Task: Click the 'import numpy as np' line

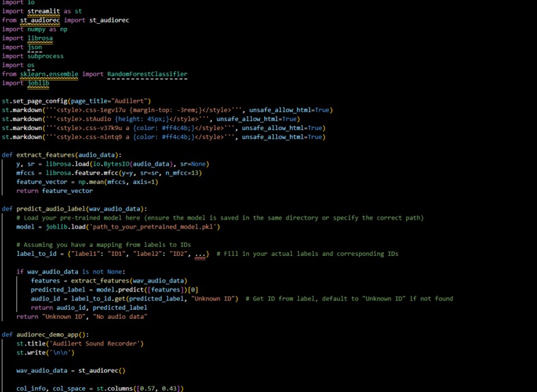Action: [x=35, y=29]
